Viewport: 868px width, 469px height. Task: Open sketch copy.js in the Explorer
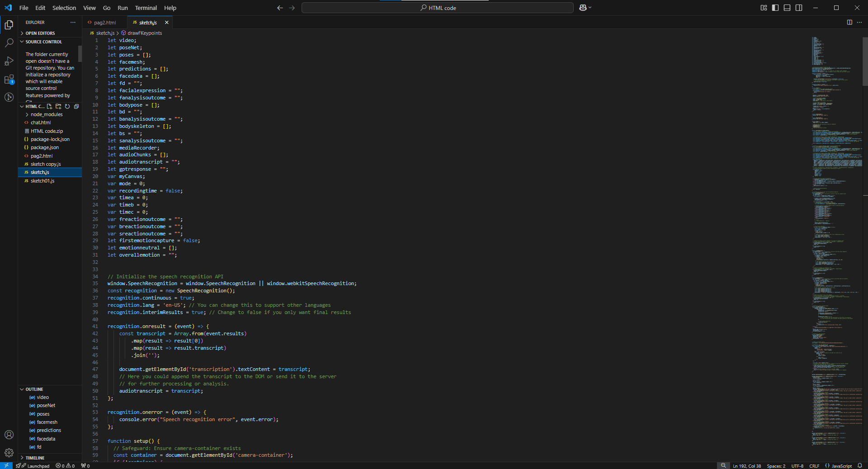point(50,164)
